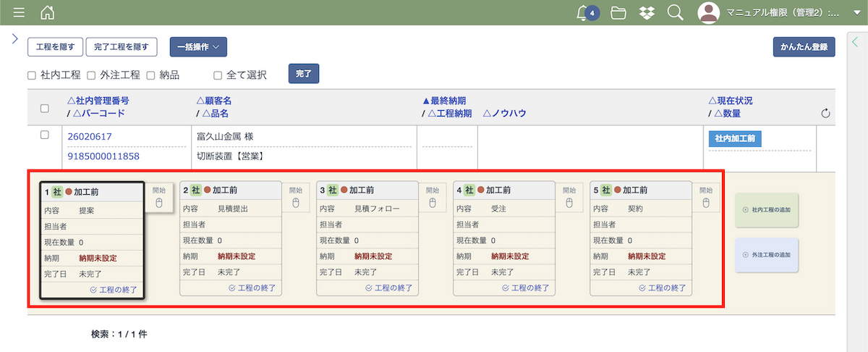Sort by 最終納期 column header
This screenshot has height=352, width=868.
pyautogui.click(x=443, y=101)
